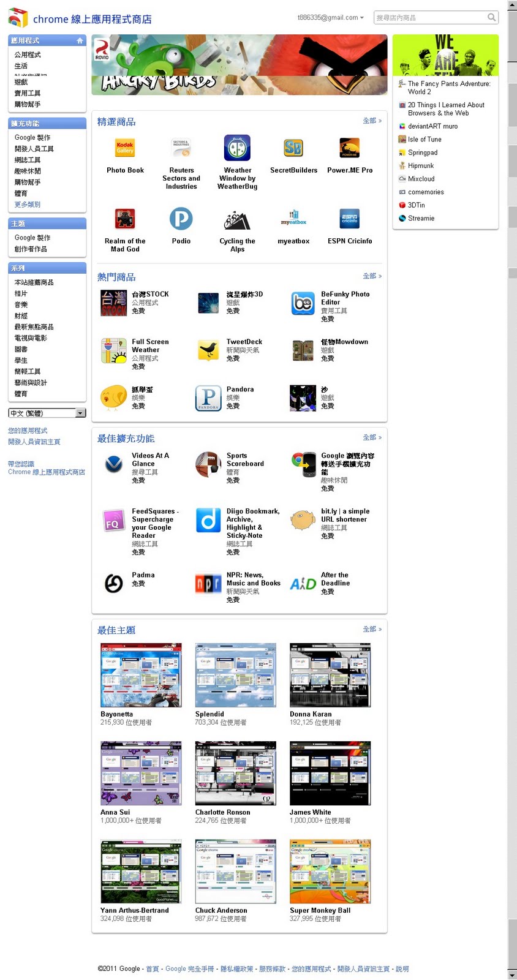Viewport: 517px width, 980px height.
Task: Open the myeatbox app icon
Action: pos(293,219)
